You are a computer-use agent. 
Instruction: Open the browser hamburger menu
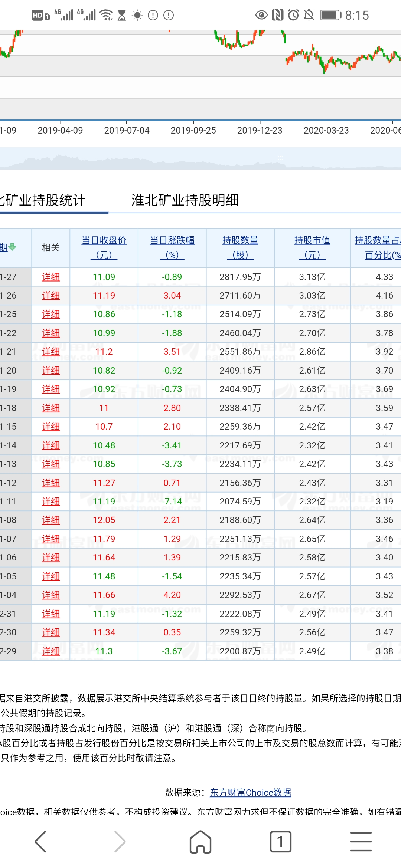[361, 842]
